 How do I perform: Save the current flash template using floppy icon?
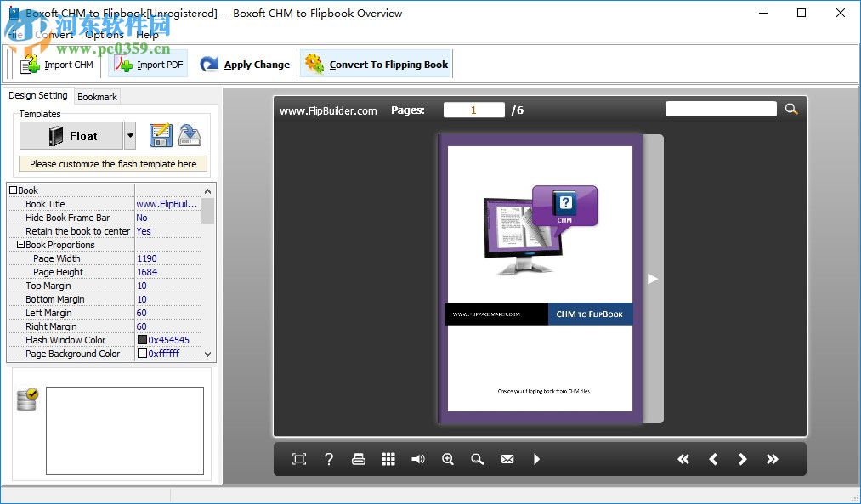[x=160, y=134]
